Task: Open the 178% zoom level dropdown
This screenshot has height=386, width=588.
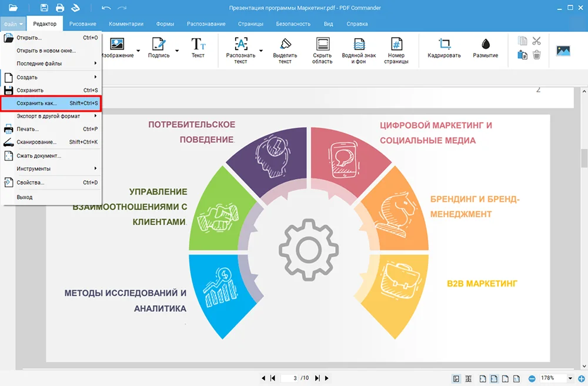Action: (x=570, y=378)
